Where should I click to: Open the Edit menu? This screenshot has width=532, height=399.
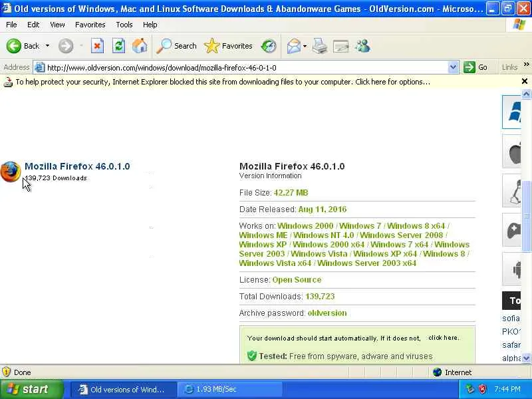click(x=33, y=25)
